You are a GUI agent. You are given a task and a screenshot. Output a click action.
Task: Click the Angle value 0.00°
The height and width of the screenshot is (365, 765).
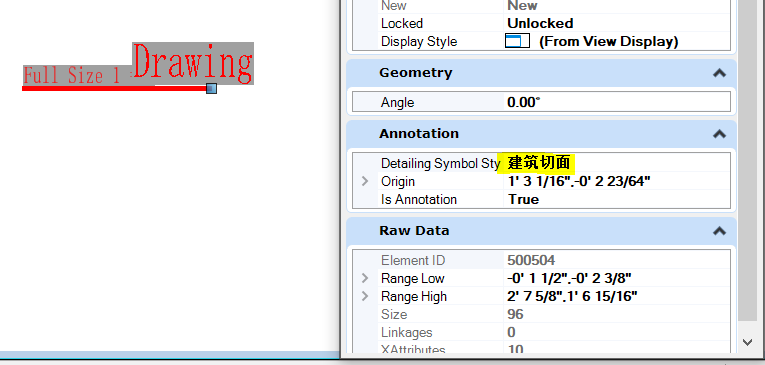point(524,102)
